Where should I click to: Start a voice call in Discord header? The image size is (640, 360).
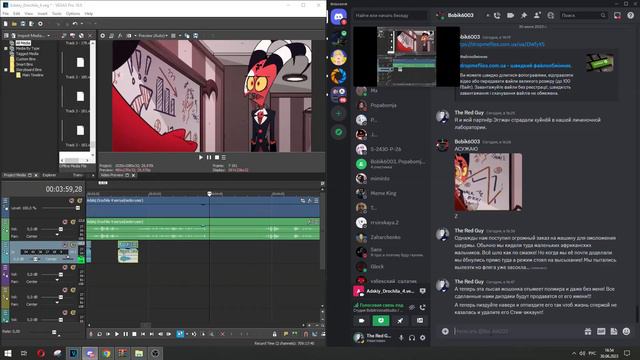coord(497,16)
